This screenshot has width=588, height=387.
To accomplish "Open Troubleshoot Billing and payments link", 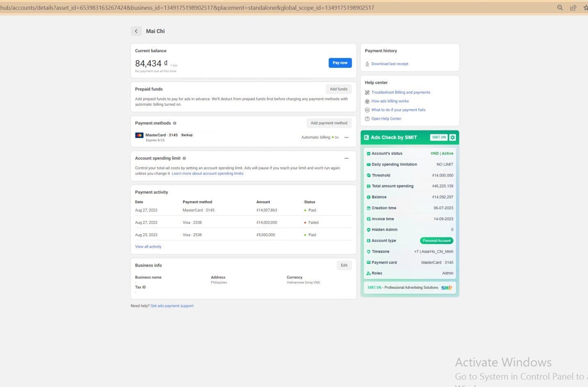I will point(400,92).
